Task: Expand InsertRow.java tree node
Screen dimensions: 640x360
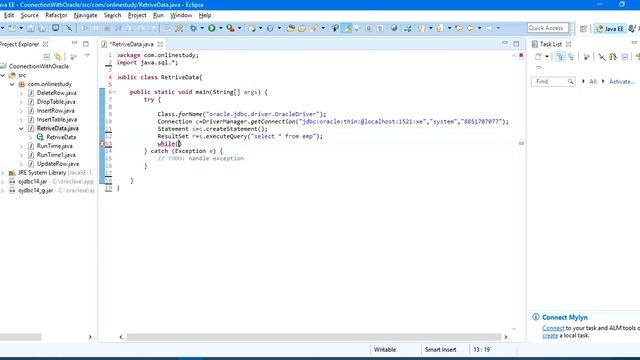Action: coord(21,111)
